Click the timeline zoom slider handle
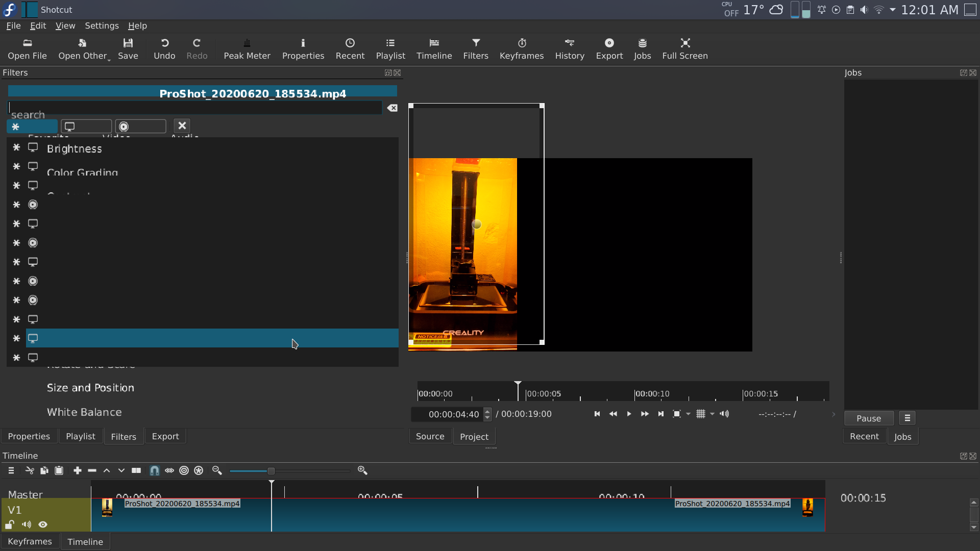Viewport: 980px width, 551px height. pyautogui.click(x=271, y=471)
